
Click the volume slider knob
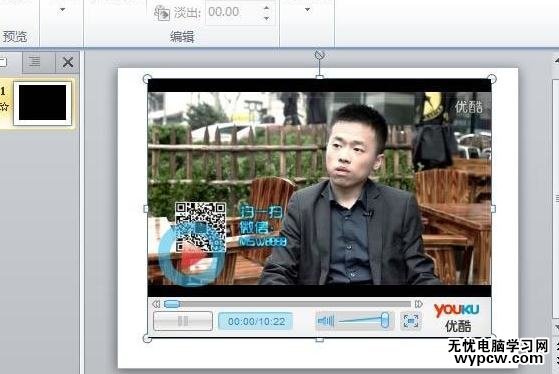(384, 320)
